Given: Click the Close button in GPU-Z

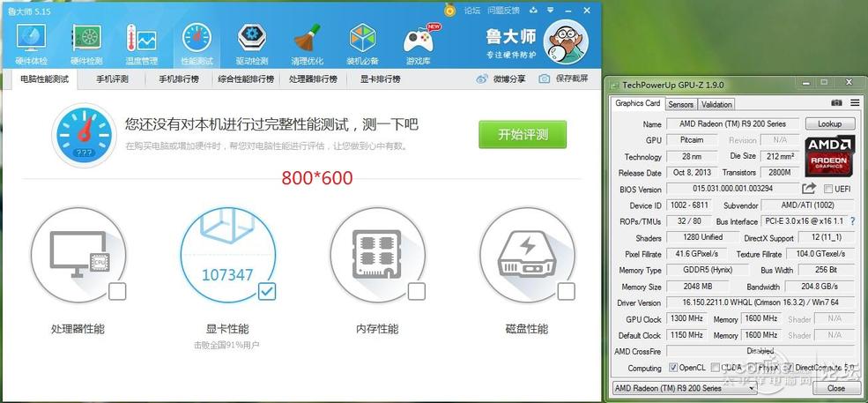Looking at the screenshot, I should coord(836,388).
